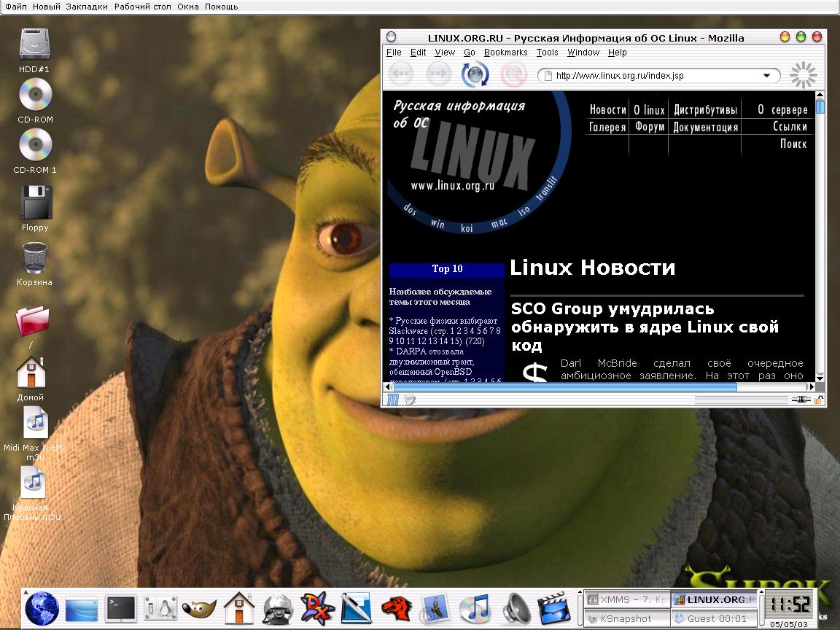Screen dimensions: 840x630
Task: Open the Mozilla Window menu
Action: (583, 52)
